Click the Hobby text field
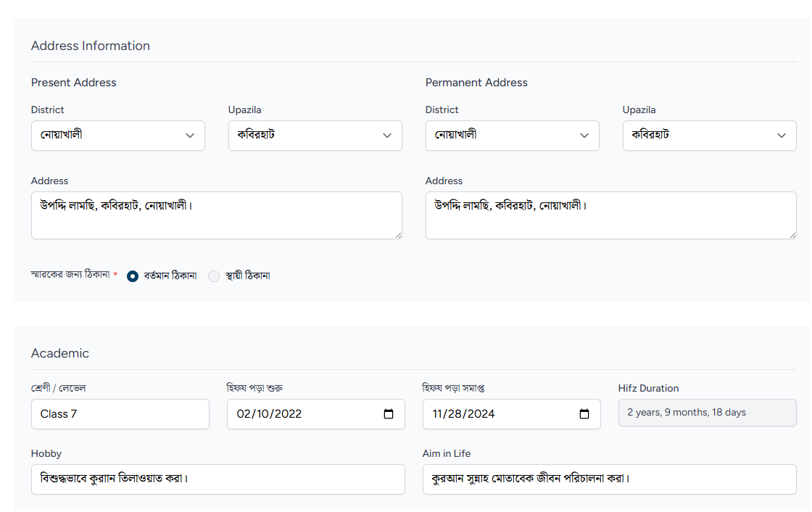Image resolution: width=812 pixels, height=512 pixels. [217, 479]
